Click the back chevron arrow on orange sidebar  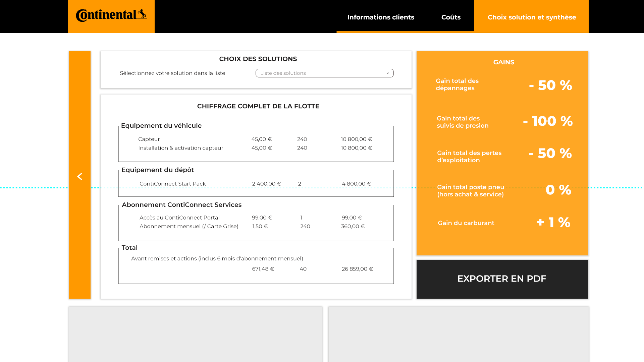[x=79, y=176]
